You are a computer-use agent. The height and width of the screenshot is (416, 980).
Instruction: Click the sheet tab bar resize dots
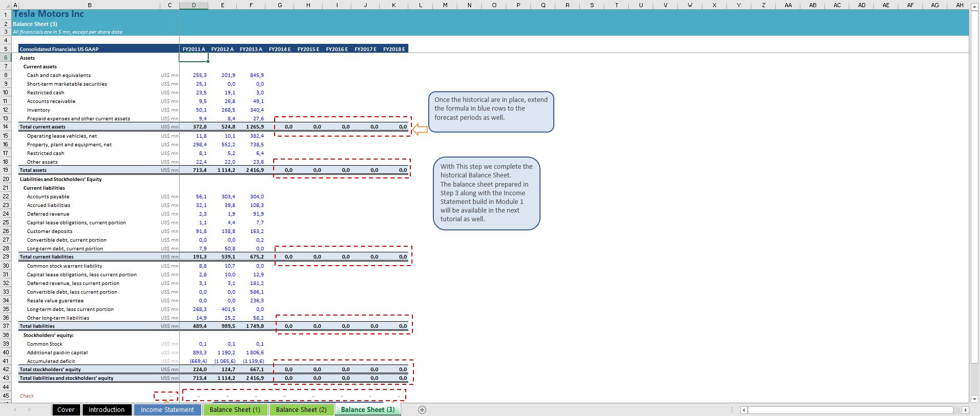coord(732,410)
